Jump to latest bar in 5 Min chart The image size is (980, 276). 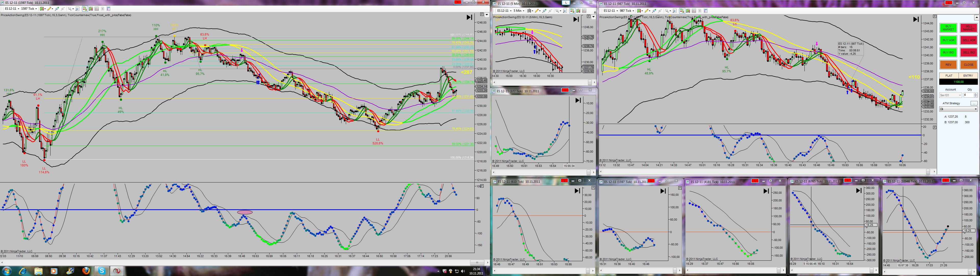coord(576,19)
